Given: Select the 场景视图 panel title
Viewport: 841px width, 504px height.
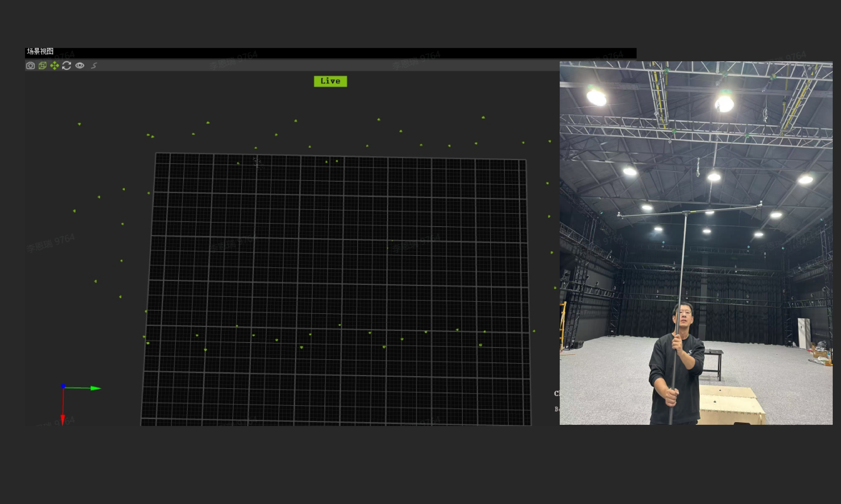Looking at the screenshot, I should tap(40, 52).
